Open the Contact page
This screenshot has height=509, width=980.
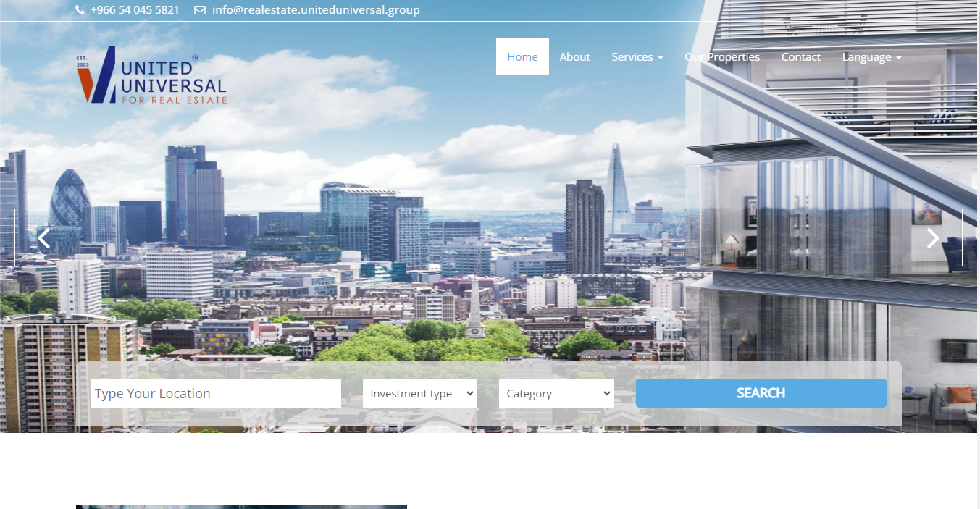coord(800,57)
